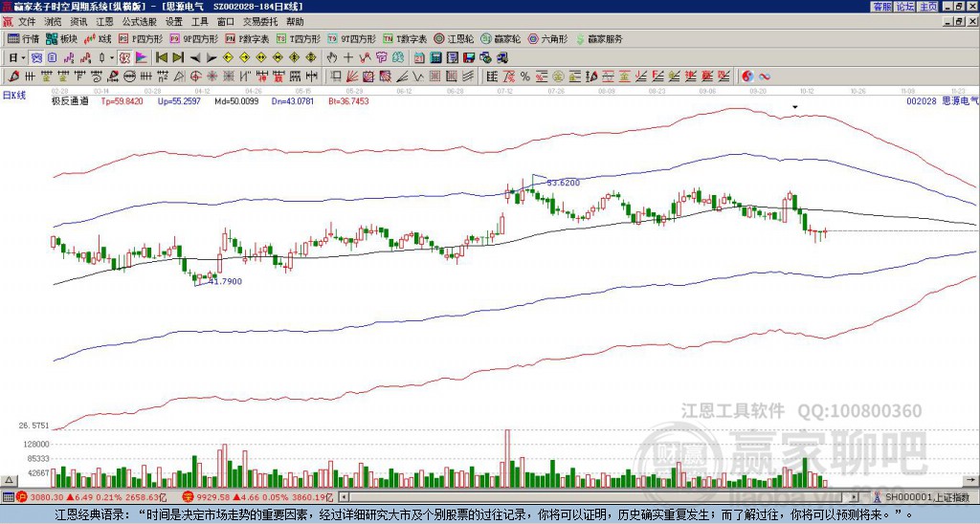Open the 设置 menu
This screenshot has height=524, width=980.
[174, 22]
